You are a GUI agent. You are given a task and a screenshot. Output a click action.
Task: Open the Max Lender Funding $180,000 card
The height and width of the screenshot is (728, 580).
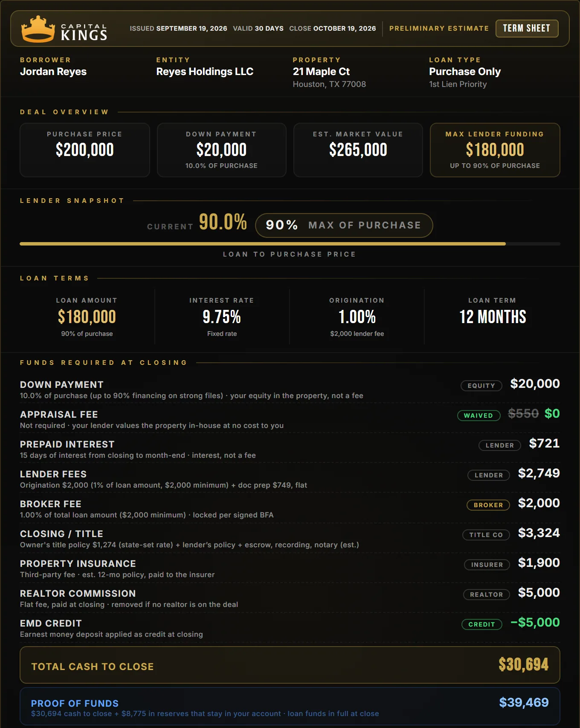point(495,150)
